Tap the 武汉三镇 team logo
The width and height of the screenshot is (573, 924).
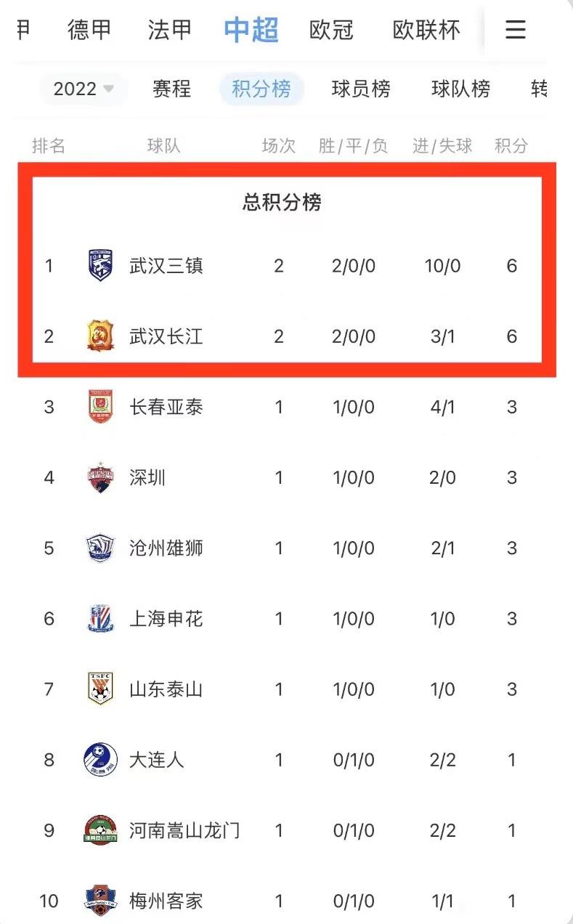(100, 265)
